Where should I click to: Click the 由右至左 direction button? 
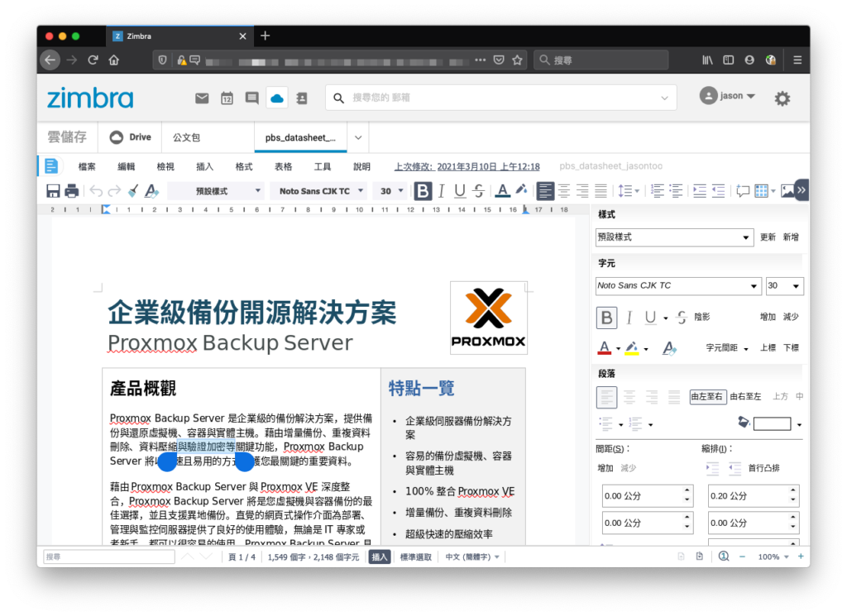coord(745,396)
